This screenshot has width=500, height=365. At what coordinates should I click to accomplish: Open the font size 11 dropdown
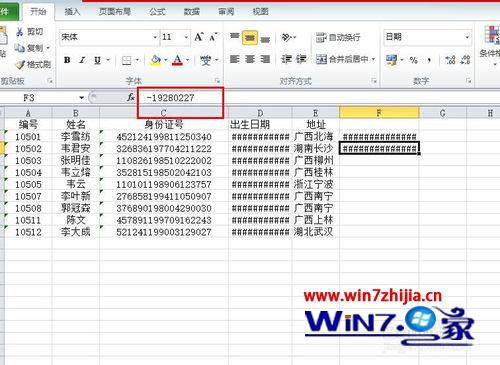pos(186,37)
